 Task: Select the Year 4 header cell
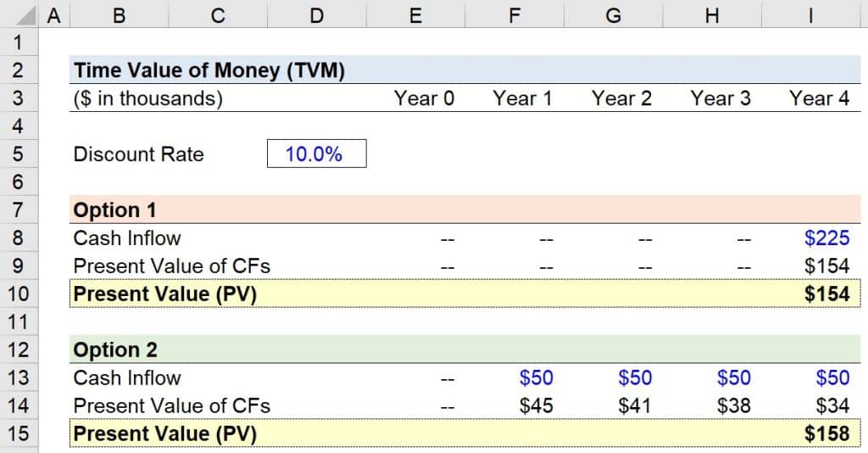click(820, 98)
